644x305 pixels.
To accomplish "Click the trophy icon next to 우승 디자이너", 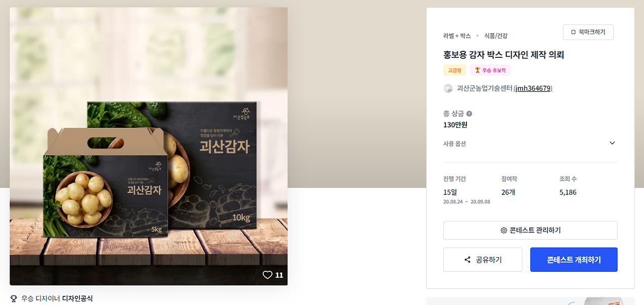I will (x=14, y=298).
